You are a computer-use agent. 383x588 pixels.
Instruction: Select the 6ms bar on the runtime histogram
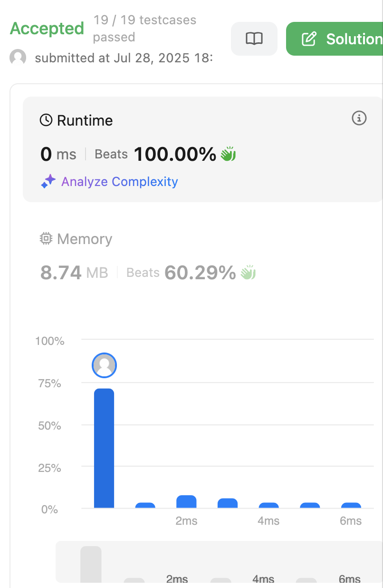coord(351,505)
